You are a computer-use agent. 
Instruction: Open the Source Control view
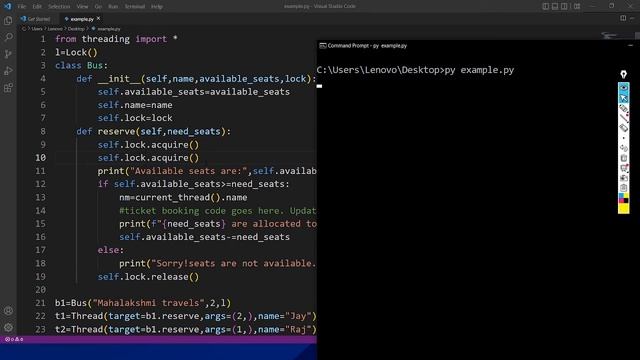[x=8, y=54]
